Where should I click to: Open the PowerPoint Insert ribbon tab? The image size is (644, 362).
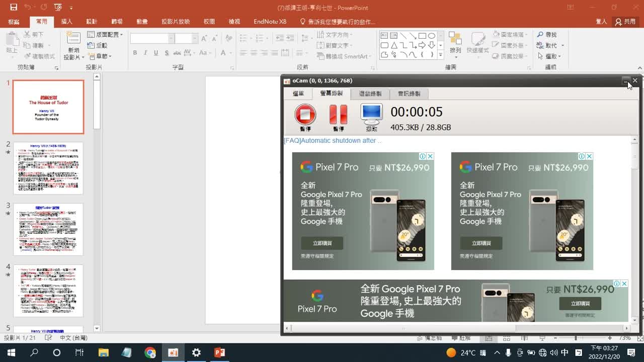(66, 22)
